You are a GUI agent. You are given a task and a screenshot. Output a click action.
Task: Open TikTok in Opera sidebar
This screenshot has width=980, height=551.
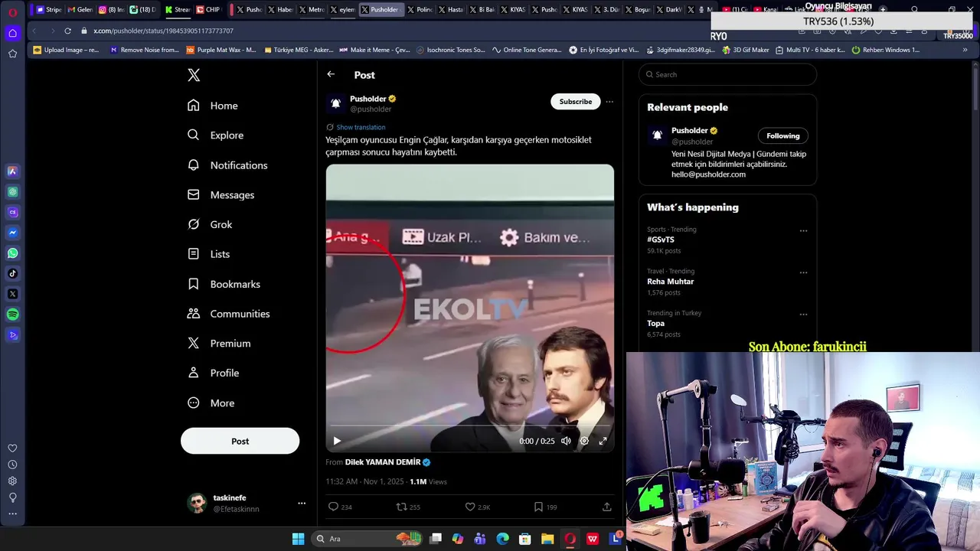[x=12, y=273]
